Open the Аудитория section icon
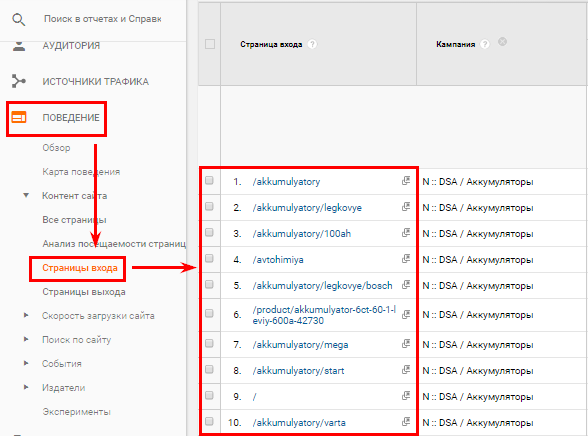 tap(19, 46)
